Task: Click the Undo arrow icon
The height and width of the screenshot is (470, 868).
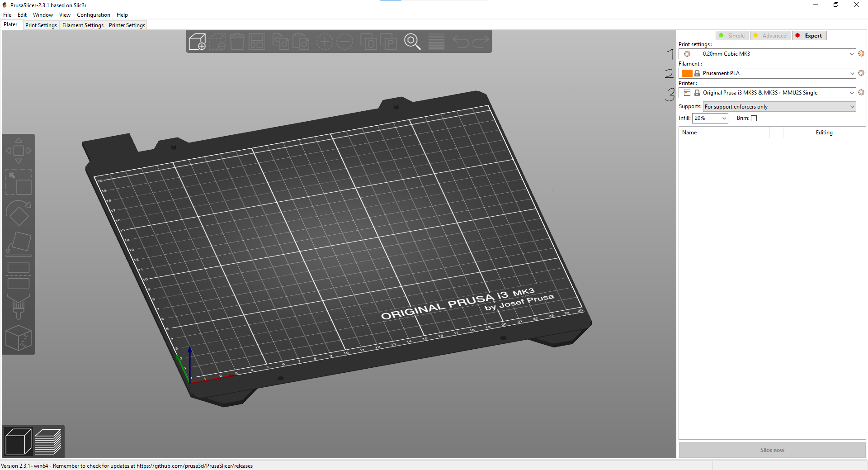Action: [461, 42]
